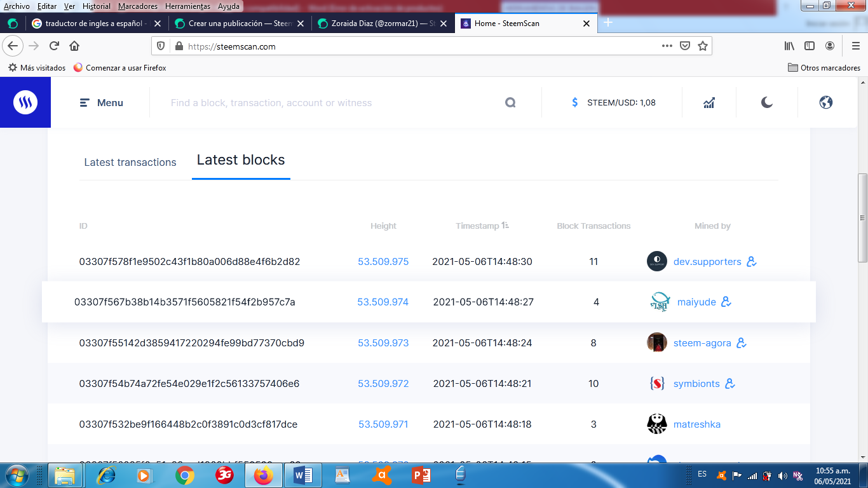Click matreshka avatar thumbnail
This screenshot has width=868, height=488.
(x=657, y=424)
